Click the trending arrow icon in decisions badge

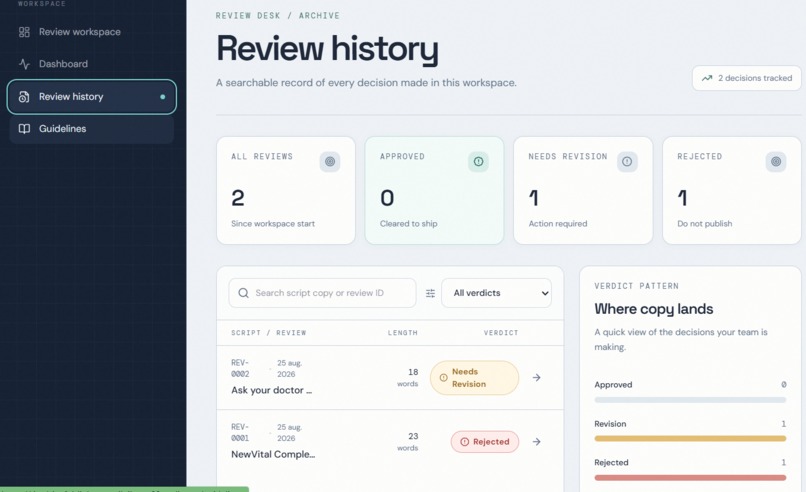(707, 78)
